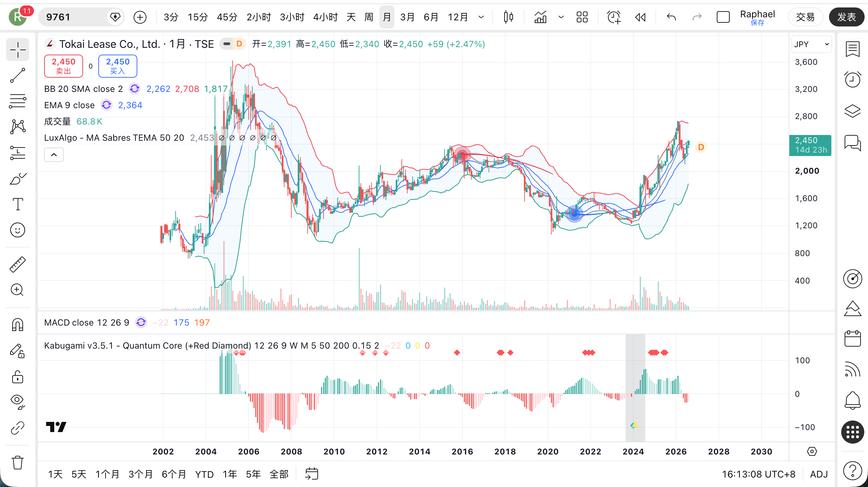Select the crosshair cursor tool
The height and width of the screenshot is (487, 868).
(18, 50)
